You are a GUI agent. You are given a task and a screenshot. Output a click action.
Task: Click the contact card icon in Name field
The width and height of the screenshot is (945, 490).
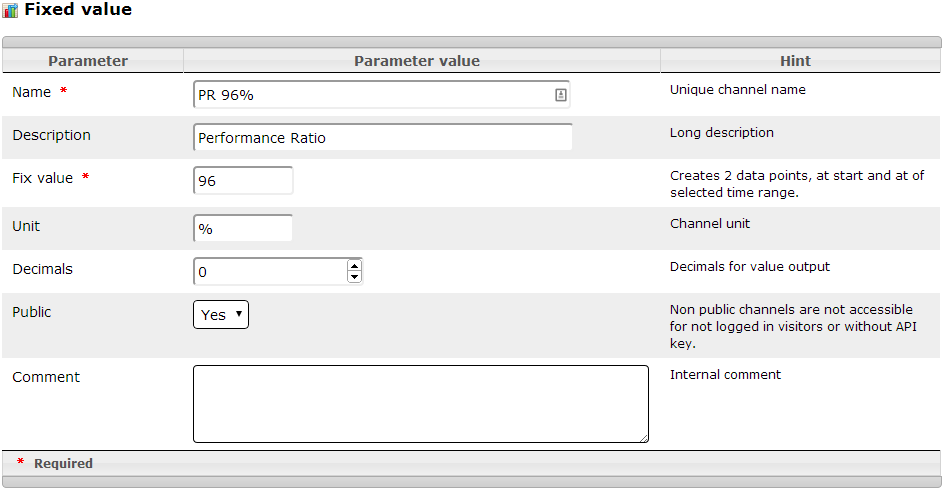tap(560, 95)
